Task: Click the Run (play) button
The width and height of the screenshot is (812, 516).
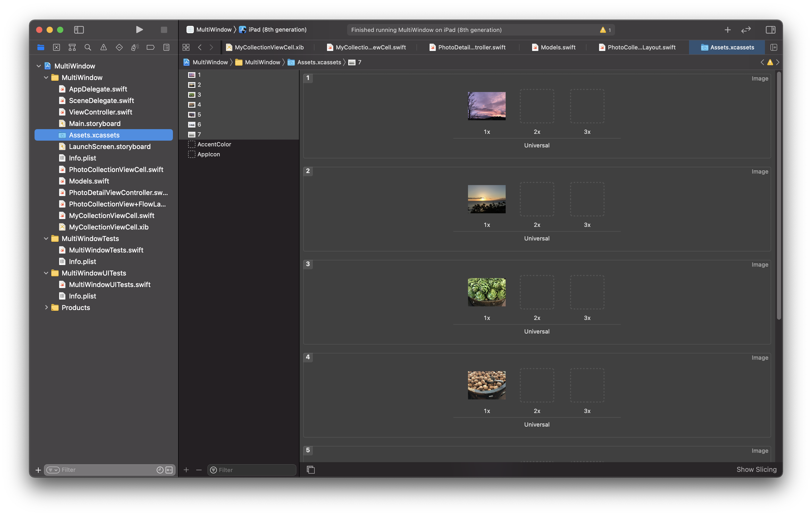Action: pyautogui.click(x=139, y=30)
